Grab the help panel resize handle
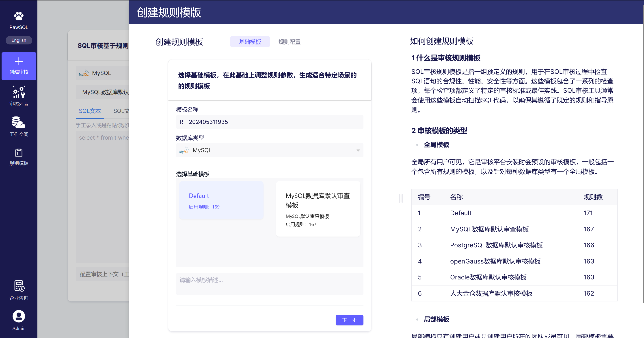 pos(401,198)
